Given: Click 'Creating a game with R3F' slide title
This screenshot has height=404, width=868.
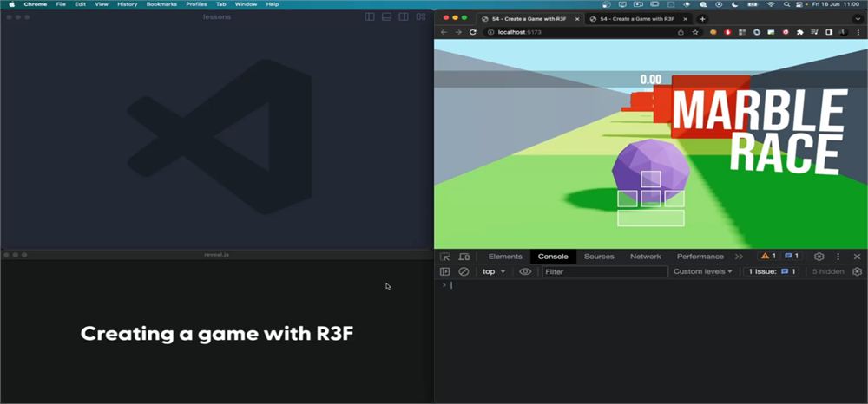Looking at the screenshot, I should click(216, 334).
